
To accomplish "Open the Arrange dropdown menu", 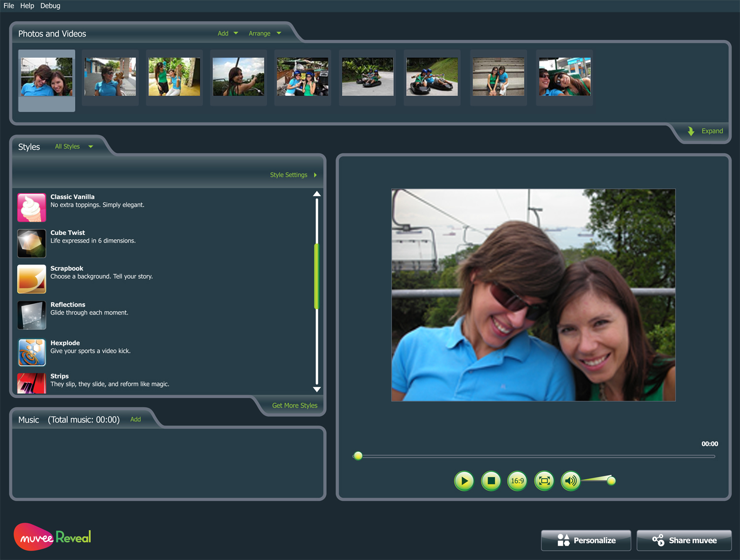I will click(264, 34).
